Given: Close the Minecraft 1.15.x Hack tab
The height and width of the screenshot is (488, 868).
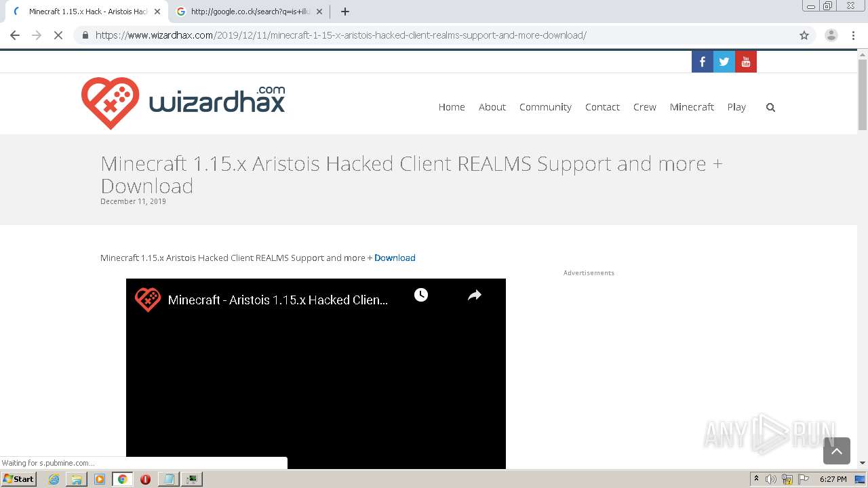Looking at the screenshot, I should (x=157, y=12).
